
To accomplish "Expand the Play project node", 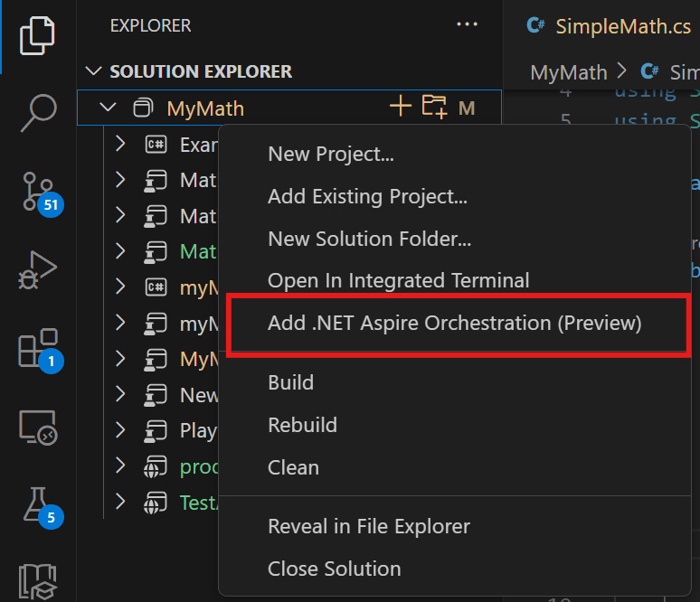I will (120, 430).
